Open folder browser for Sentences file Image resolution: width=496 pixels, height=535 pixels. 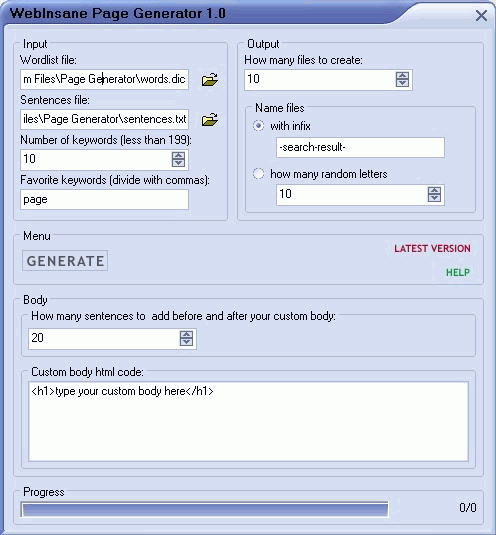tap(209, 119)
